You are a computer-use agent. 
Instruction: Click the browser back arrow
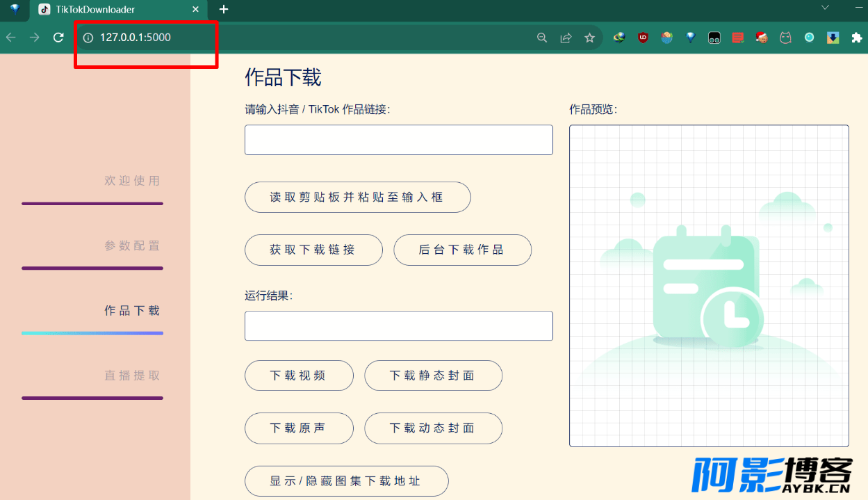11,38
